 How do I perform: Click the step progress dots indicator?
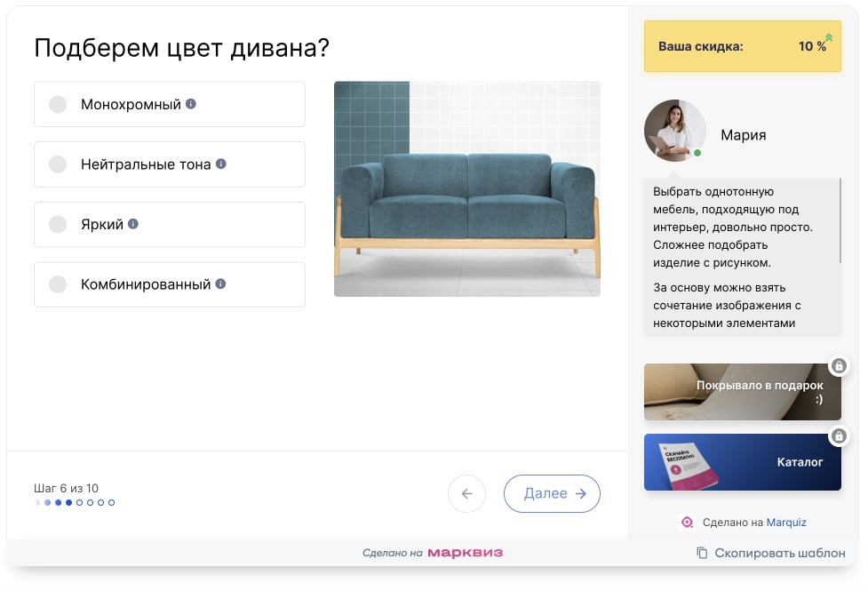coord(75,503)
